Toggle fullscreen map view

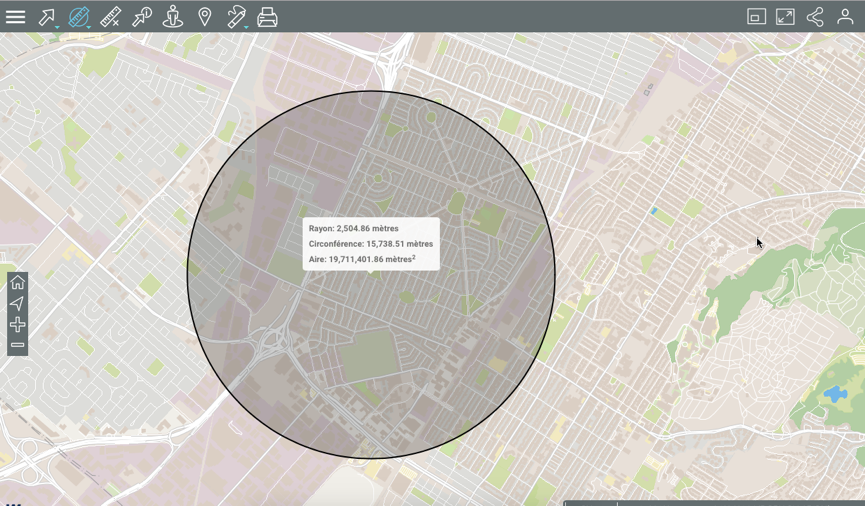click(x=786, y=17)
